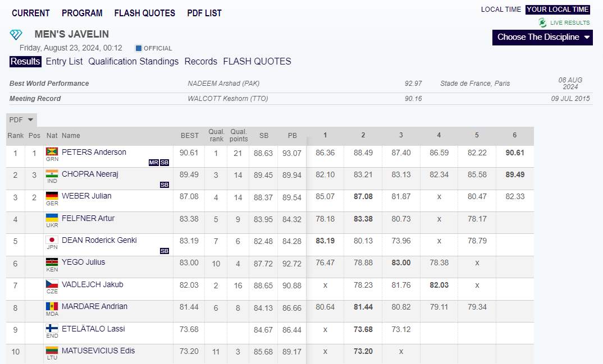The width and height of the screenshot is (603, 364).
Task: Open the PDF List menu
Action: click(204, 13)
